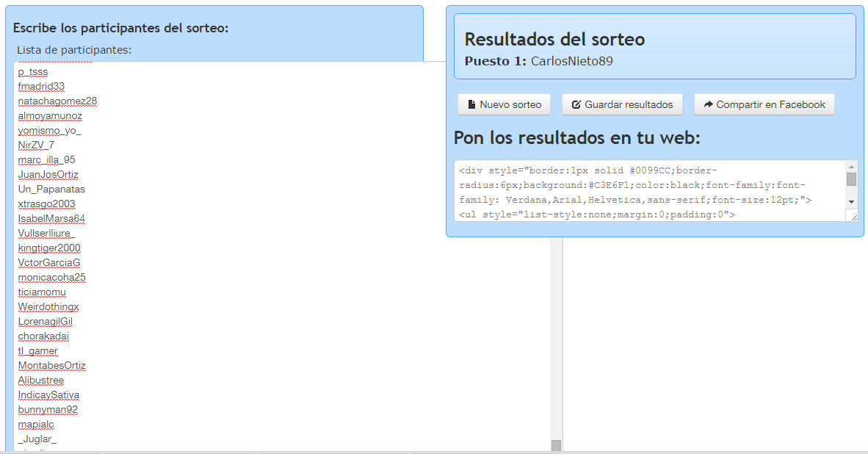Click the Escribe los participantes del sorteo heading

click(120, 28)
